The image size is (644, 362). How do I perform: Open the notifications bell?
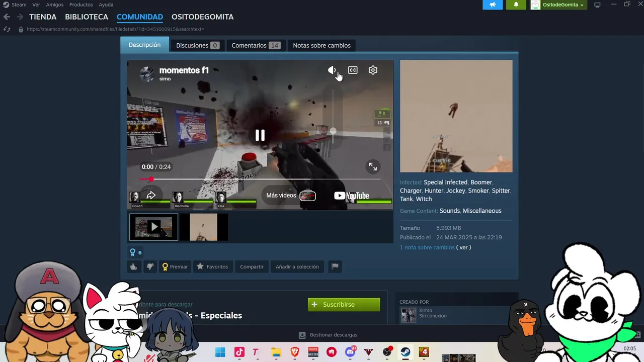point(516,5)
